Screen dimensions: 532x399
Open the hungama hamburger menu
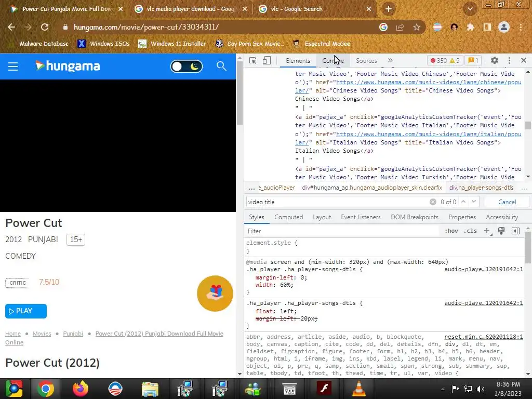(13, 66)
